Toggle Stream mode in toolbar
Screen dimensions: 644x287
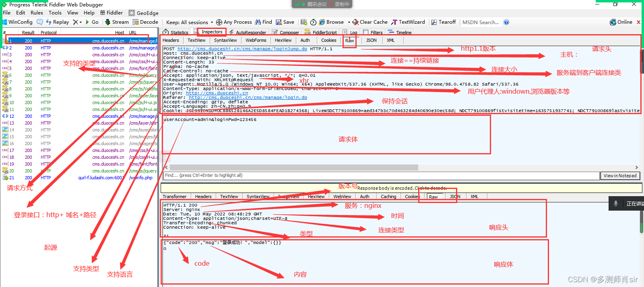click(x=117, y=22)
